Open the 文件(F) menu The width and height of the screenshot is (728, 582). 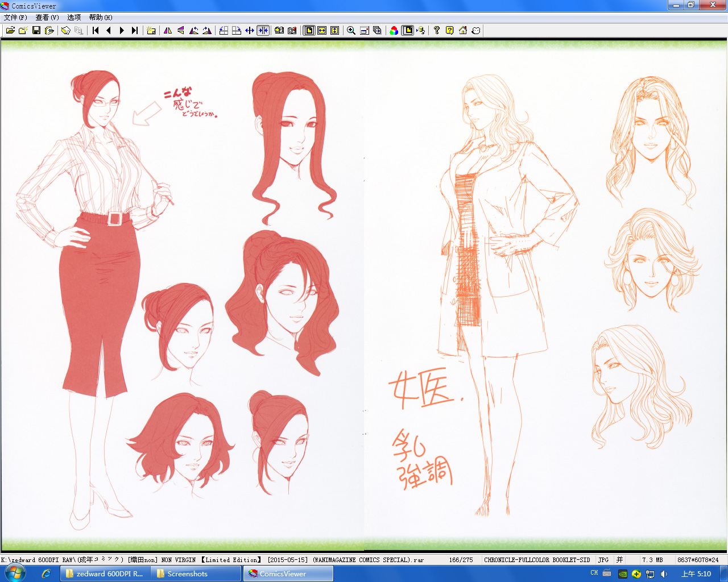15,18
